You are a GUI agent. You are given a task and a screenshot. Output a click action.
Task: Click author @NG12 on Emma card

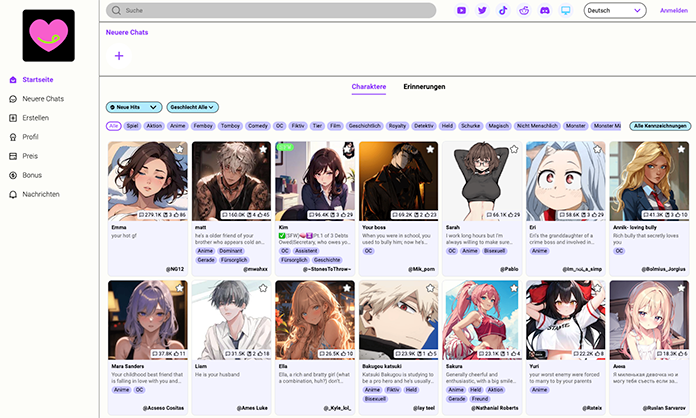click(x=175, y=269)
